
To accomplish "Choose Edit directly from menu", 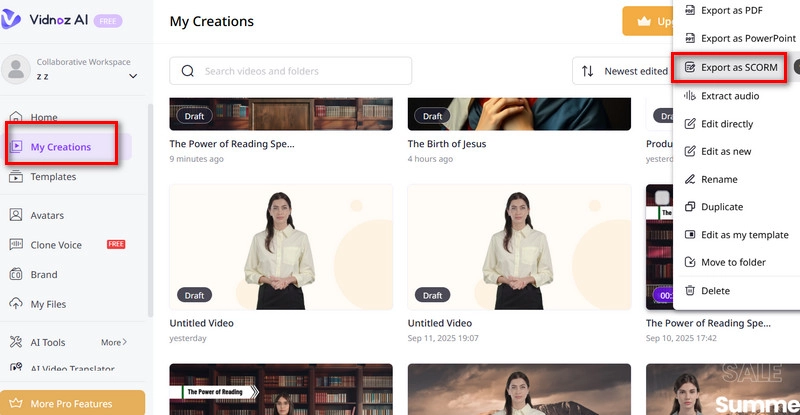I will coord(727,124).
